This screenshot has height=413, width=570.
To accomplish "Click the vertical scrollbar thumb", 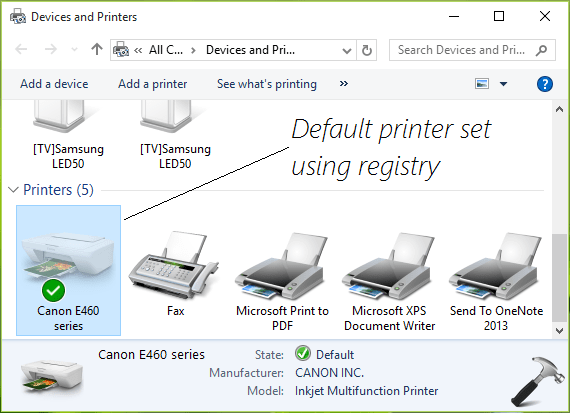I will click(x=559, y=278).
